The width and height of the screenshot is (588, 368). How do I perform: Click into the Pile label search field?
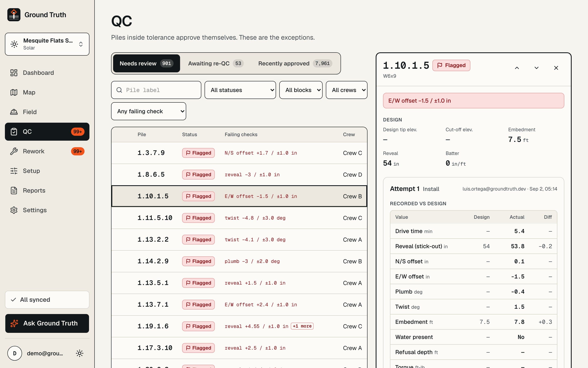coord(156,90)
